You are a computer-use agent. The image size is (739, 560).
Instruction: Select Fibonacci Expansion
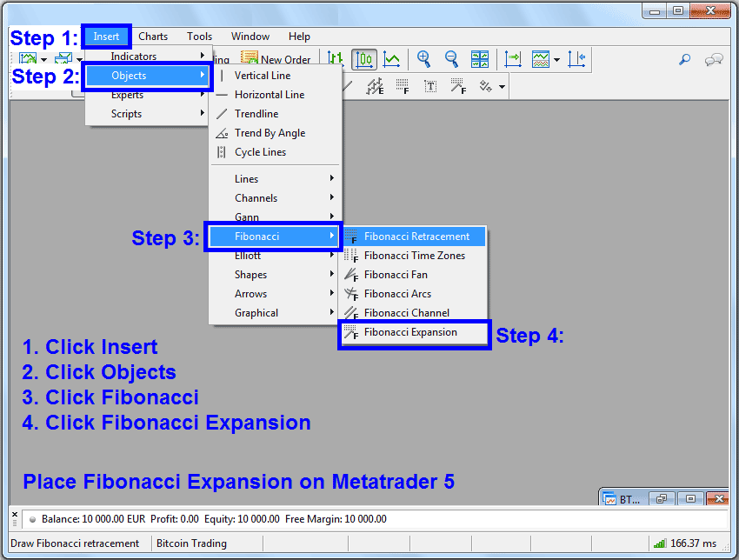point(414,332)
